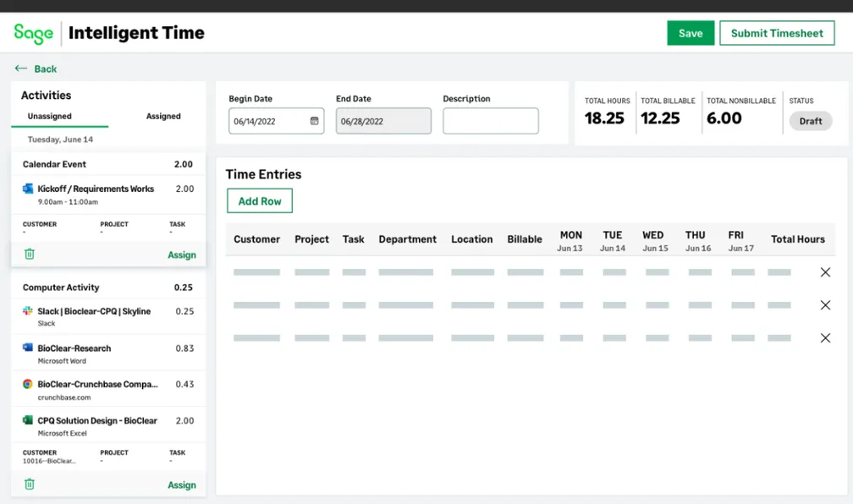Select Kickoff / Requirements Works event
This screenshot has height=504, width=853.
(108, 194)
